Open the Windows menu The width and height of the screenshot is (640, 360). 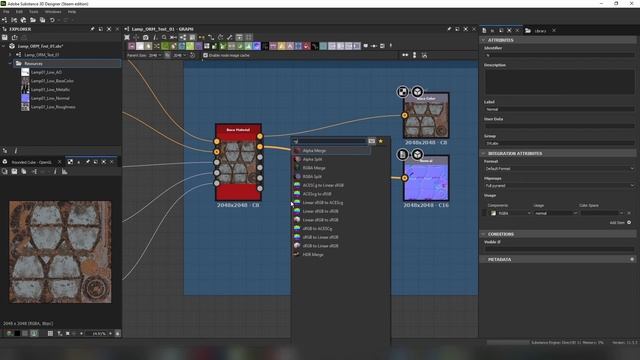(53, 12)
